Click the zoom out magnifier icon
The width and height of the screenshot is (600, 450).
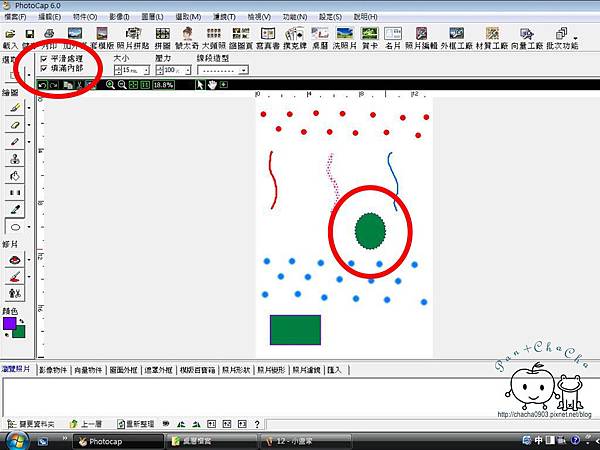pos(122,85)
